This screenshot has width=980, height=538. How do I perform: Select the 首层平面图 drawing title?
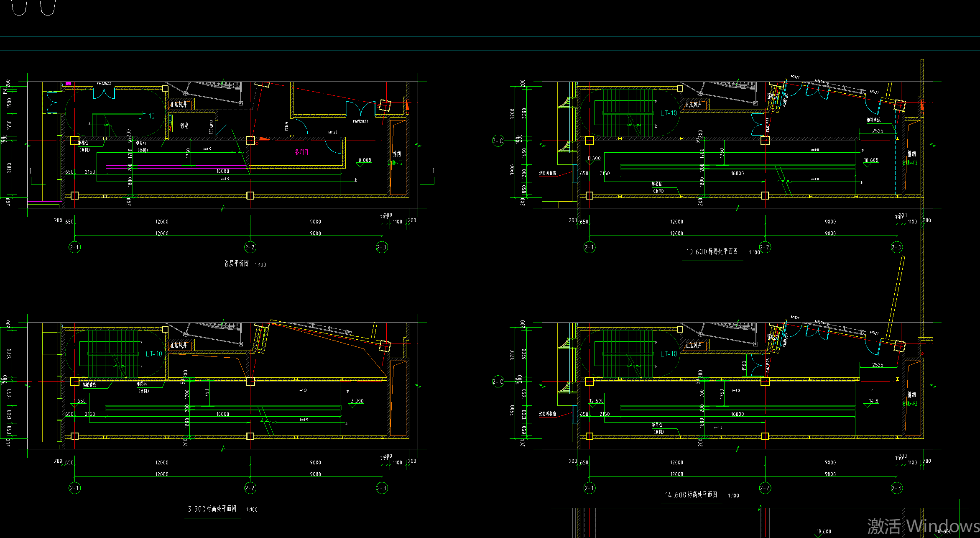click(x=236, y=264)
